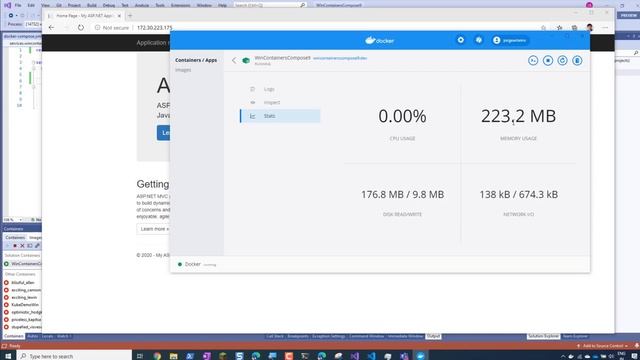The image size is (640, 360).
Task: Restart the container with circular arrow icon
Action: coord(562,60)
